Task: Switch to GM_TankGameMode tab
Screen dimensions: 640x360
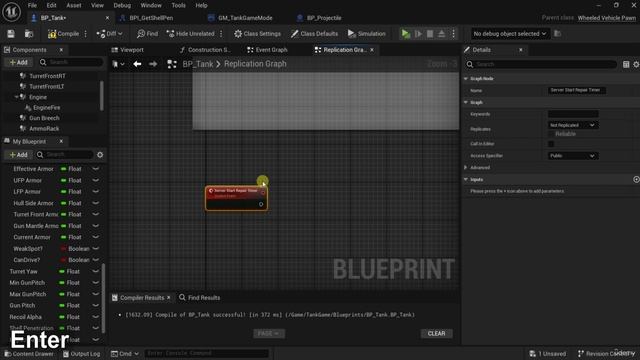Action: pos(245,18)
